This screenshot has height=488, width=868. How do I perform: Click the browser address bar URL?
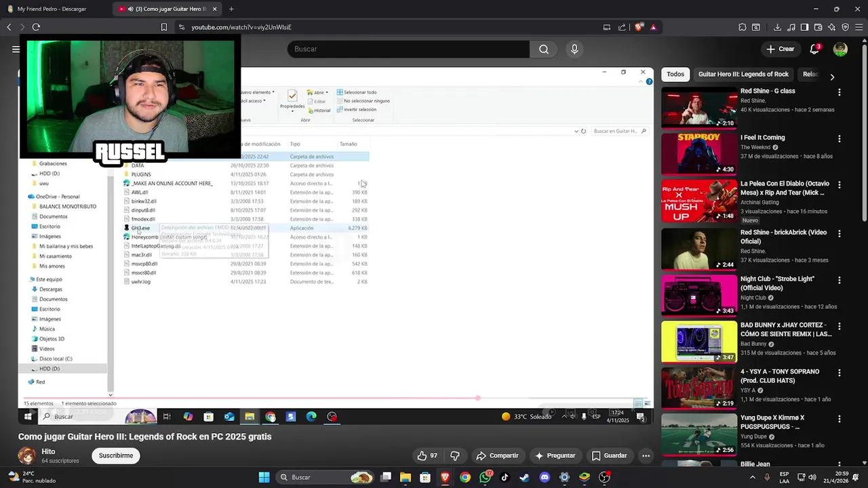(x=241, y=27)
